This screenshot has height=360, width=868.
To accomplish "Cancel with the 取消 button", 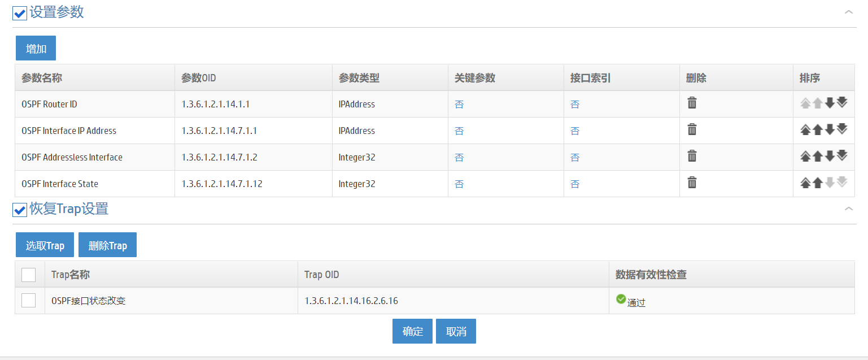I will click(456, 331).
